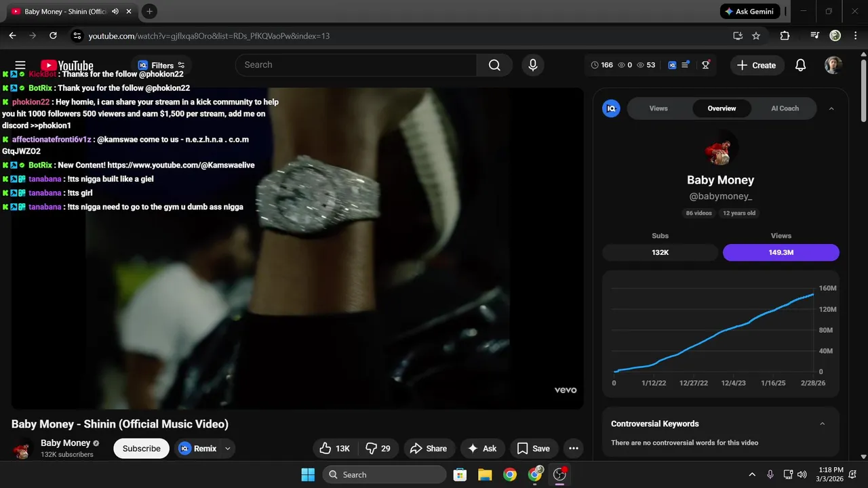Click the Baby Money profile picture in panel

(x=720, y=150)
